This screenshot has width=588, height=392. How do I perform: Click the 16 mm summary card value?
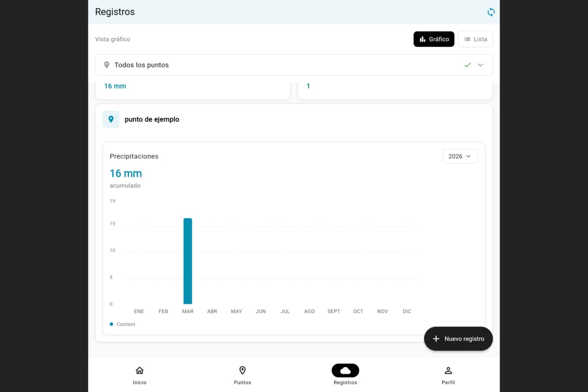point(115,86)
